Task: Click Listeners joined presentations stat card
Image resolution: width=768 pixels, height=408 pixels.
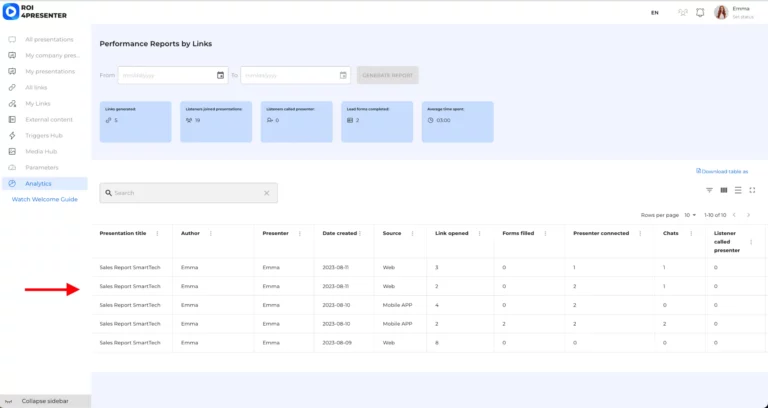Action: pyautogui.click(x=216, y=122)
